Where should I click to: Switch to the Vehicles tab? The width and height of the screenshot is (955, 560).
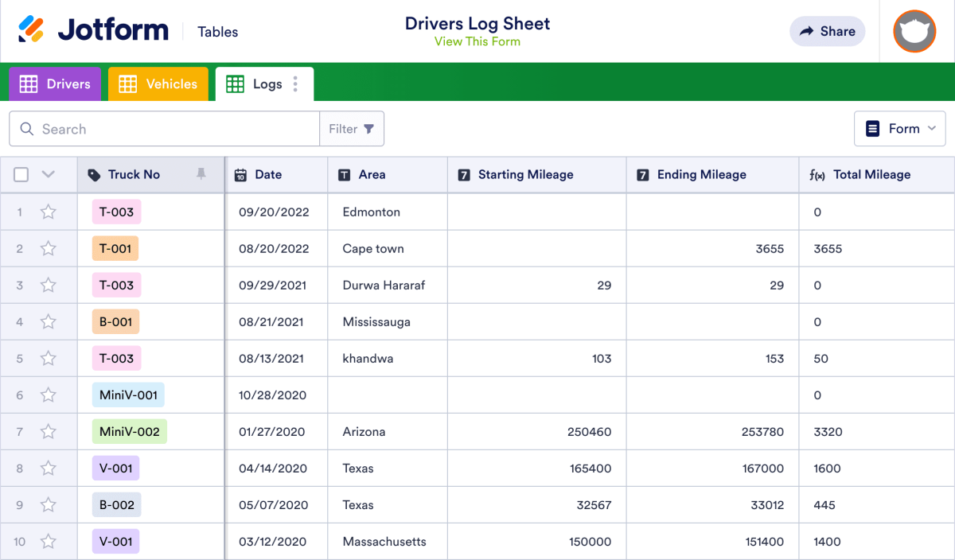158,84
